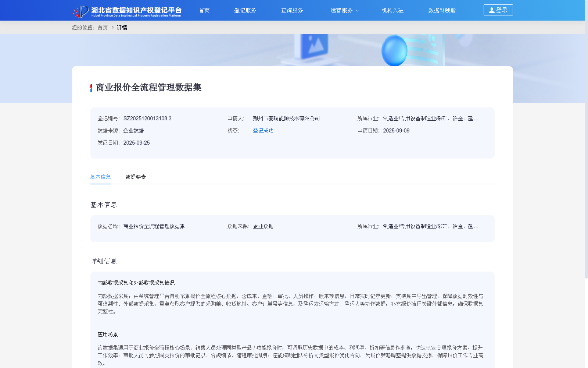Click the 应用场景 description paragraph
588x368 pixels.
290,355
